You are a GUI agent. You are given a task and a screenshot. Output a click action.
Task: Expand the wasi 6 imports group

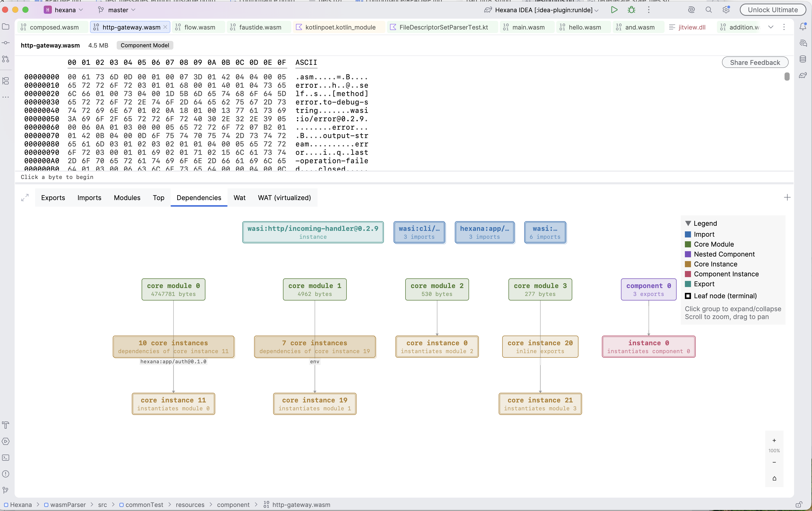[545, 232]
